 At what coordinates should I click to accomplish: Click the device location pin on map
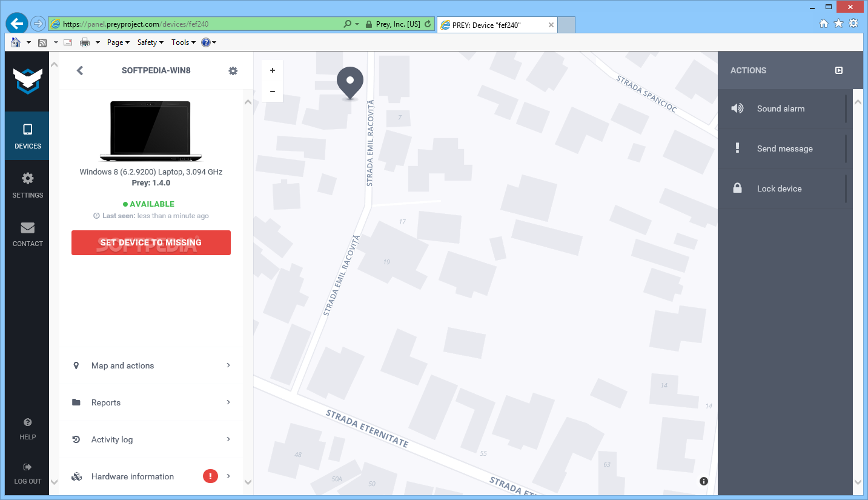tap(350, 82)
